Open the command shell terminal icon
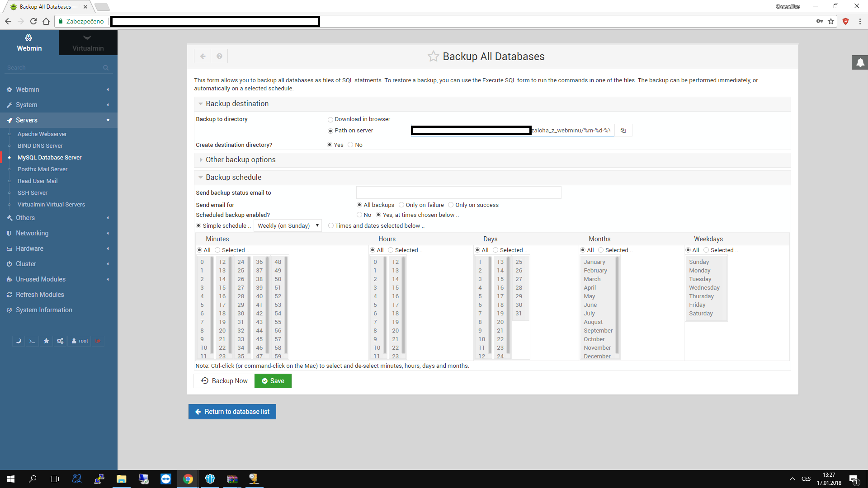Screen dimensions: 868x488 32,341
